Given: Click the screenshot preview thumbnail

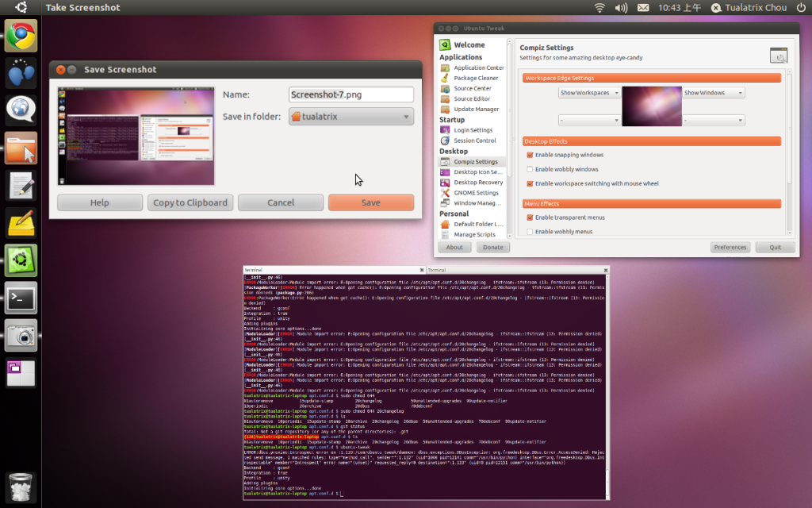Looking at the screenshot, I should [136, 137].
